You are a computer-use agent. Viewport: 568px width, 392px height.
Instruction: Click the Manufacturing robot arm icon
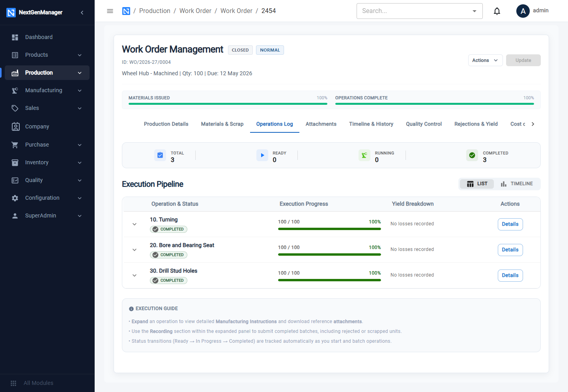pos(15,91)
